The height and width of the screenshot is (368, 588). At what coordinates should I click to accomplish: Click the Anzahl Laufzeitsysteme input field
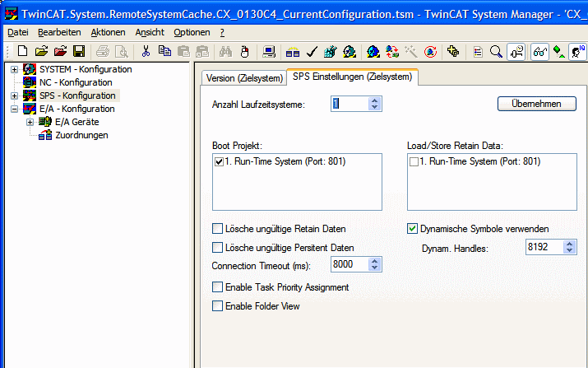350,104
